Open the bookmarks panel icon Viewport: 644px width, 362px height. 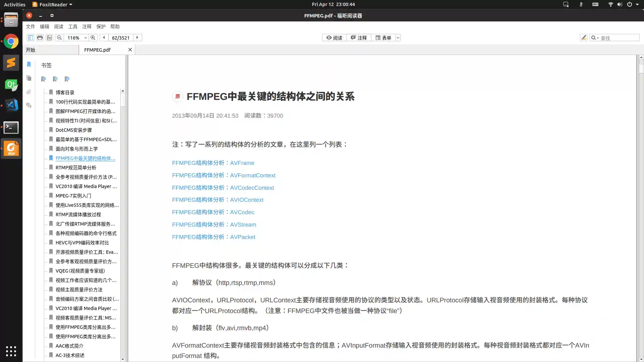(x=29, y=64)
